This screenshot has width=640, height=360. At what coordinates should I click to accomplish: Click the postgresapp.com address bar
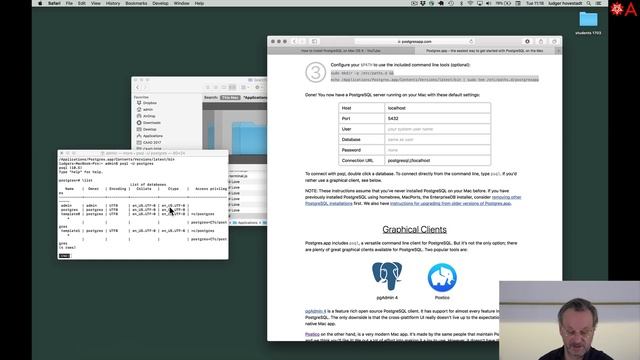(x=414, y=42)
